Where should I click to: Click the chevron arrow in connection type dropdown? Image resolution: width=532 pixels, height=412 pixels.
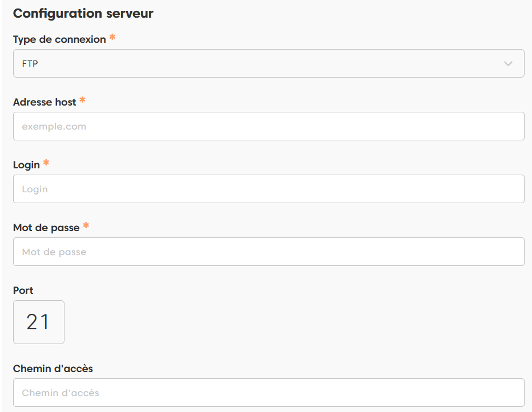[x=508, y=63]
